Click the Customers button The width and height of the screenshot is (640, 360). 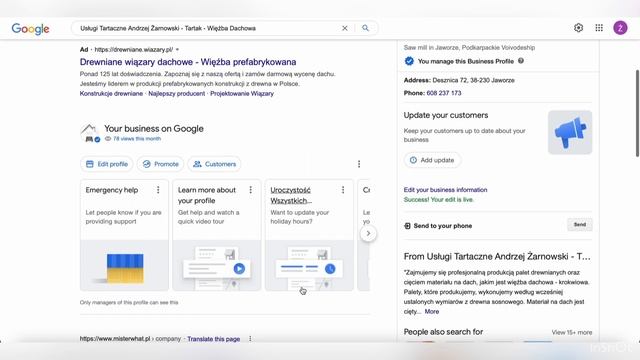click(x=214, y=164)
